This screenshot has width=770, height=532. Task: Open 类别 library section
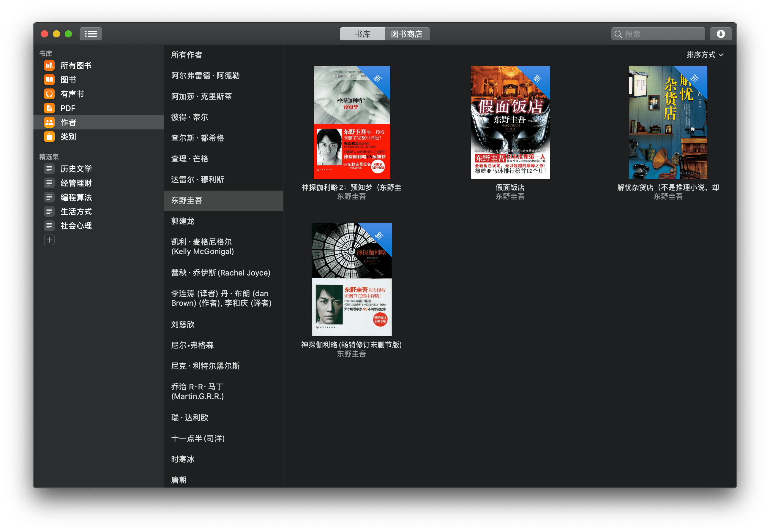(x=99, y=137)
